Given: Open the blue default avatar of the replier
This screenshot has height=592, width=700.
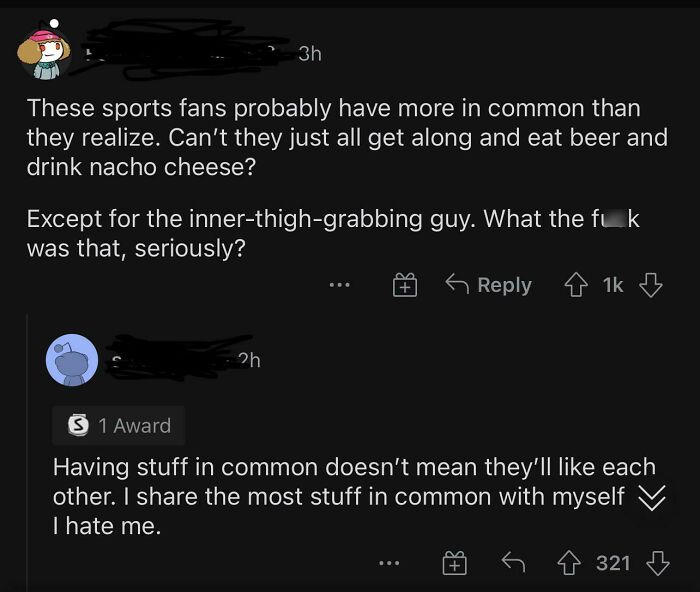Looking at the screenshot, I should (x=72, y=360).
